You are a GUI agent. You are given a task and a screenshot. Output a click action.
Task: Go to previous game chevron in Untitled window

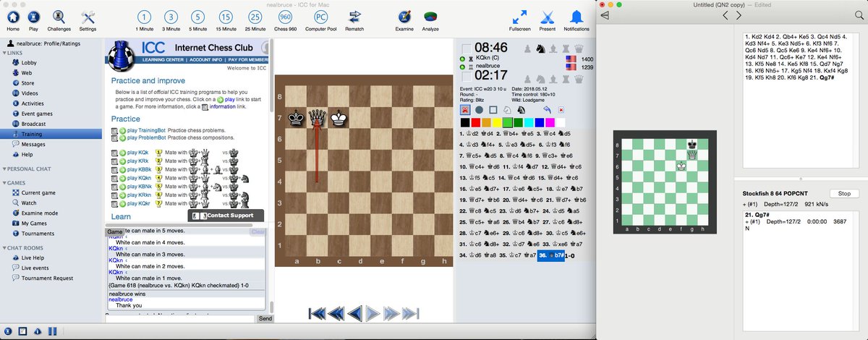click(727, 14)
